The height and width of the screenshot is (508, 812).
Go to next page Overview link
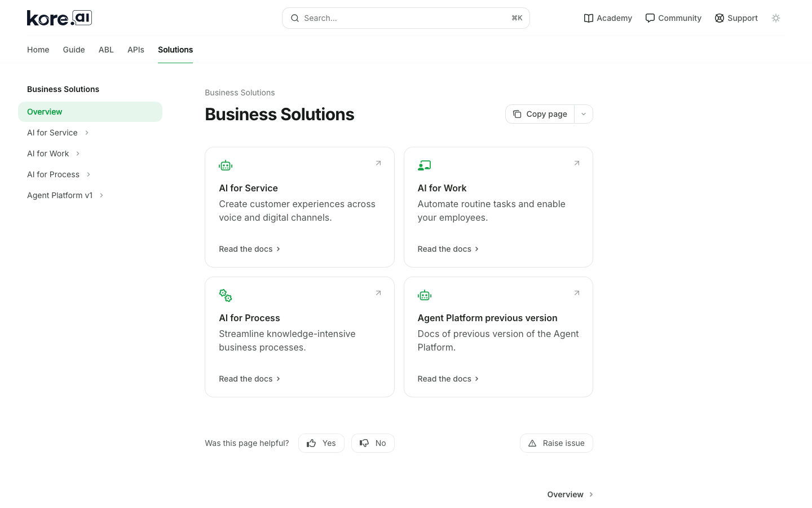570,494
